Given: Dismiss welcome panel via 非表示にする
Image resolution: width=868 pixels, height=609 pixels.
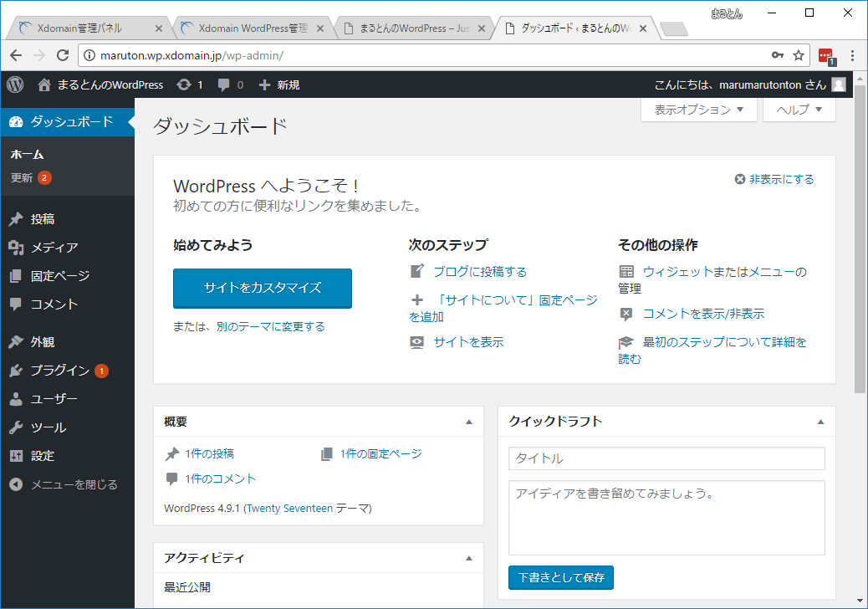Looking at the screenshot, I should point(774,179).
